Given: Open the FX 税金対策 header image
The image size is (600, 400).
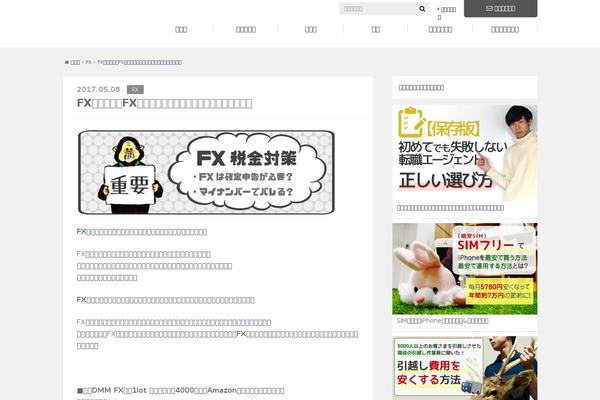Looking at the screenshot, I should point(206,172).
